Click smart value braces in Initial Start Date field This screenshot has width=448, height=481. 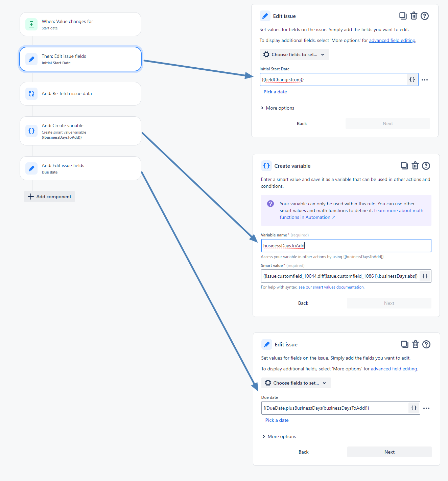coord(412,79)
